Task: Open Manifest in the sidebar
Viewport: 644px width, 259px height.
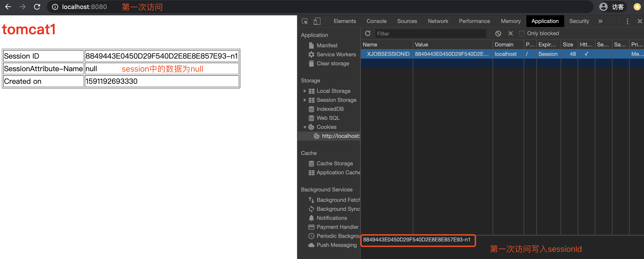Action: click(327, 45)
